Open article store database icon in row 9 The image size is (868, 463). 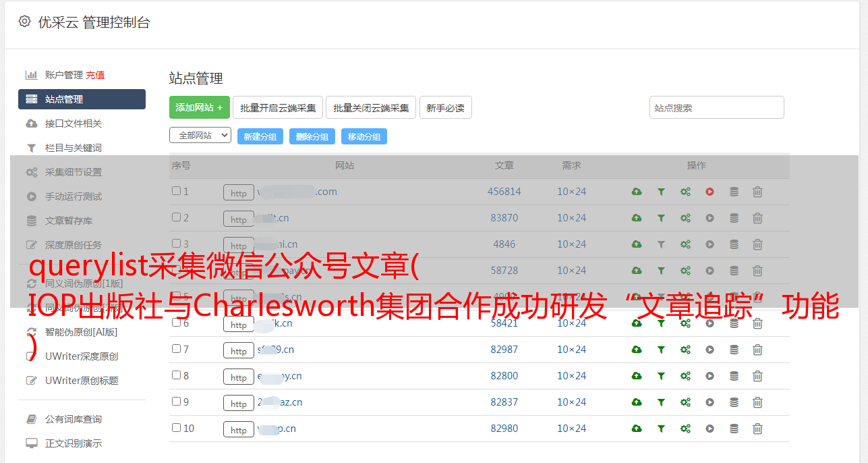click(x=734, y=402)
